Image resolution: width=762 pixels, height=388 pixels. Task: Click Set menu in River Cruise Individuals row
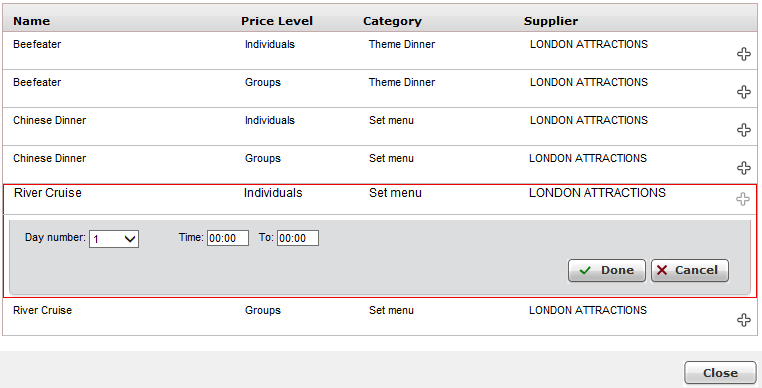(395, 193)
